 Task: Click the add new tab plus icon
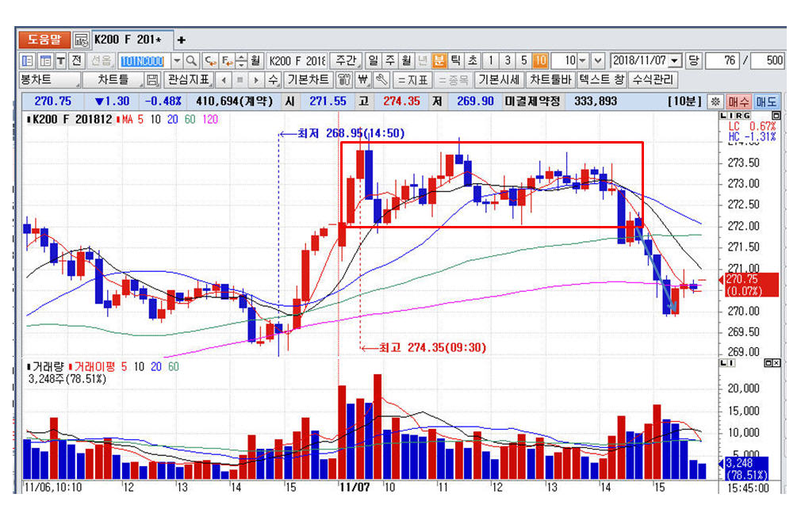(x=181, y=40)
